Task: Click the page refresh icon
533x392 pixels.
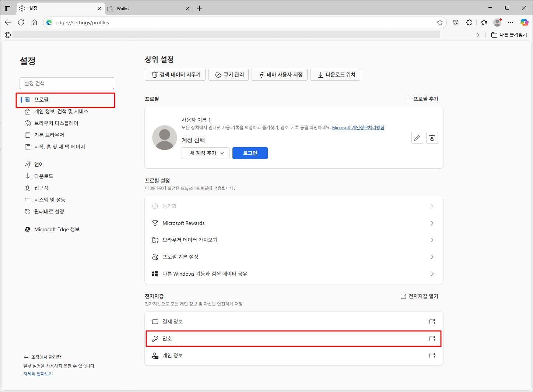Action: coord(21,22)
